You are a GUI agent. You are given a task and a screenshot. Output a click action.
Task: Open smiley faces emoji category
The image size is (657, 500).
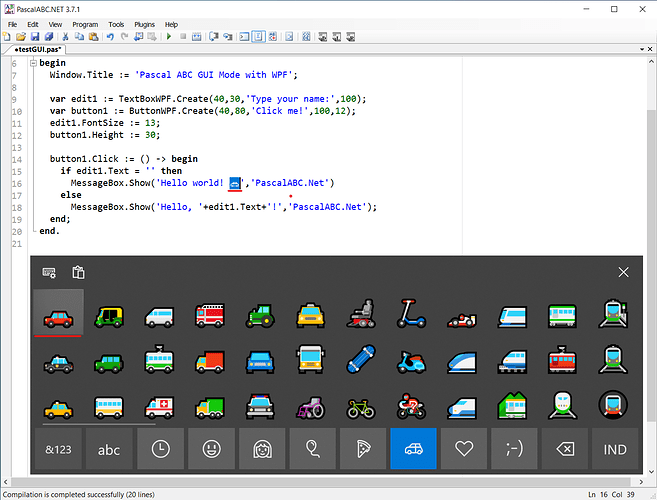tap(212, 449)
